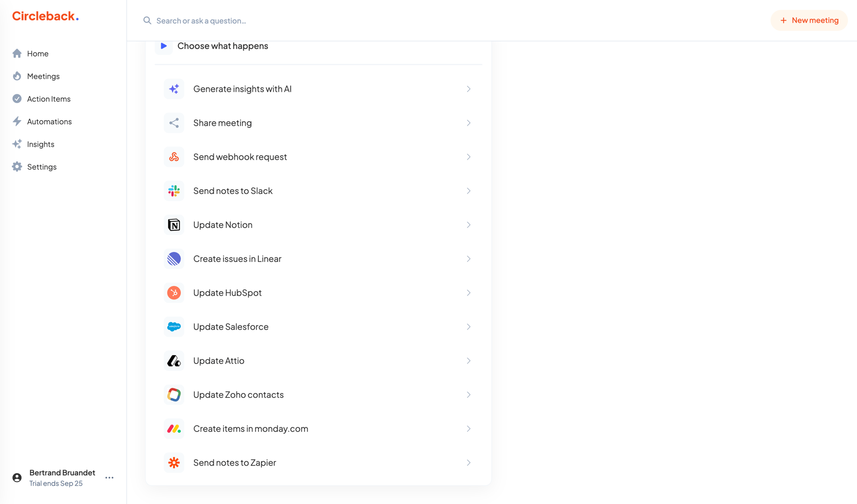
Task: Select the Slack icon in the actions list
Action: coord(174,190)
